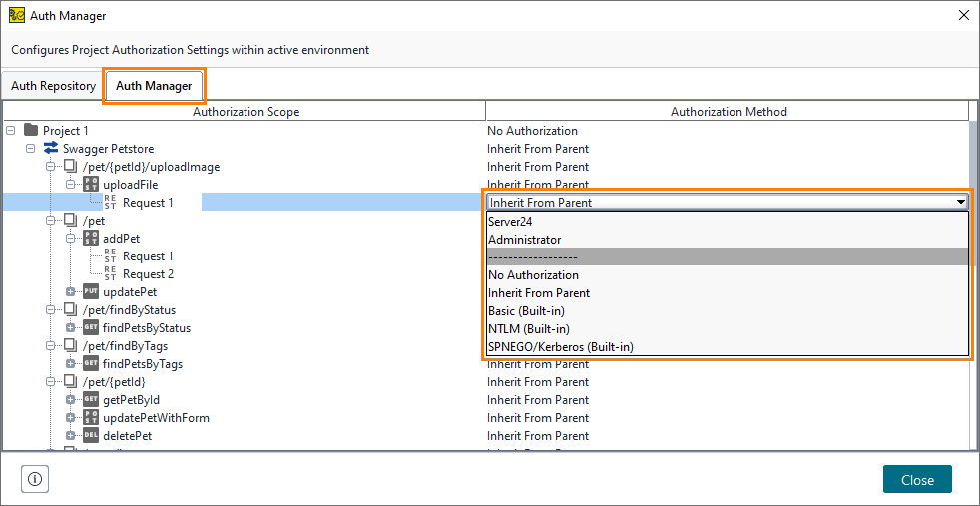Click the Authorization Scope column header
The height and width of the screenshot is (506, 980).
245,112
